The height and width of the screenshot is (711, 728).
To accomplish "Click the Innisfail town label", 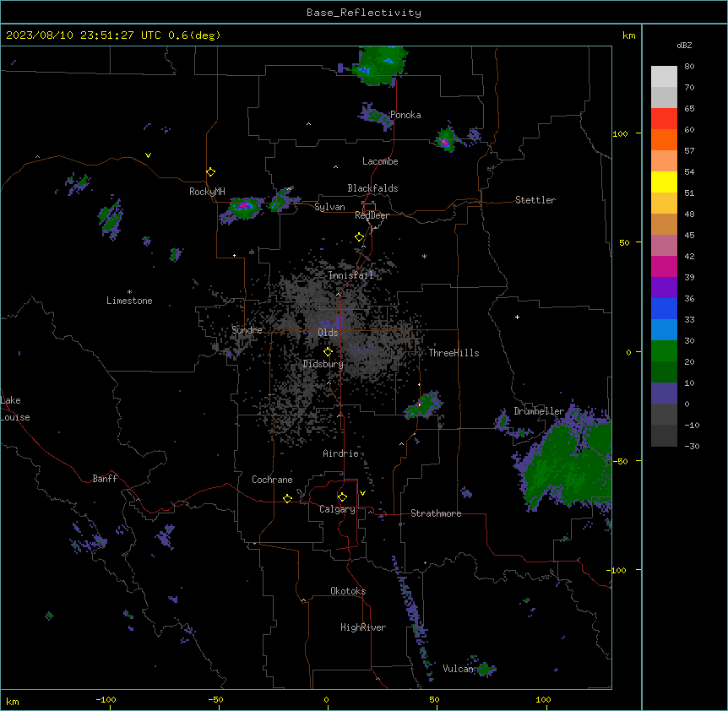I will (350, 275).
